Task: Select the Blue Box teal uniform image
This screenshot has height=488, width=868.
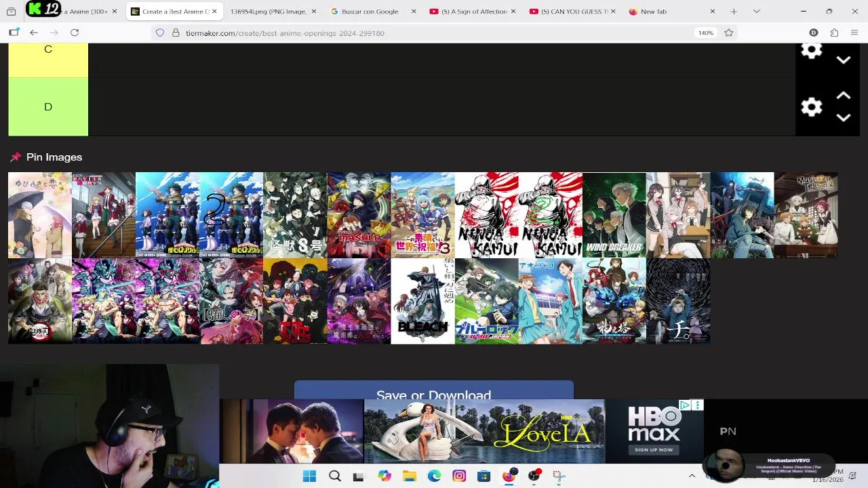Action: point(550,301)
